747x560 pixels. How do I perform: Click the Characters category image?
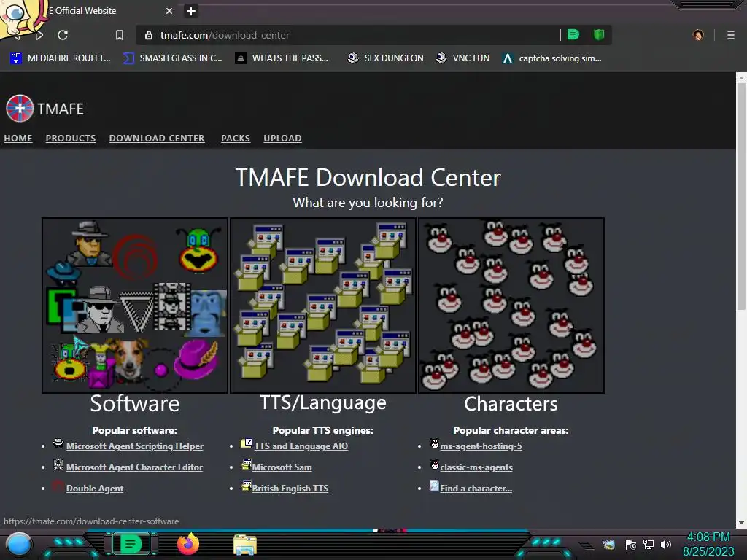pyautogui.click(x=511, y=306)
